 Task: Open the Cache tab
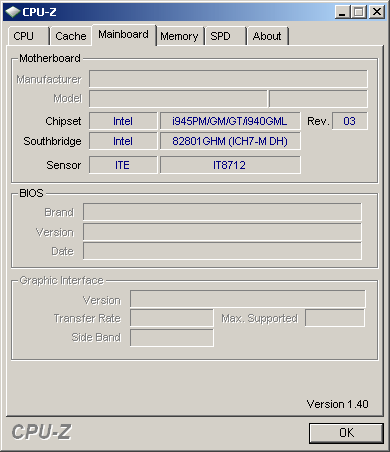point(71,36)
